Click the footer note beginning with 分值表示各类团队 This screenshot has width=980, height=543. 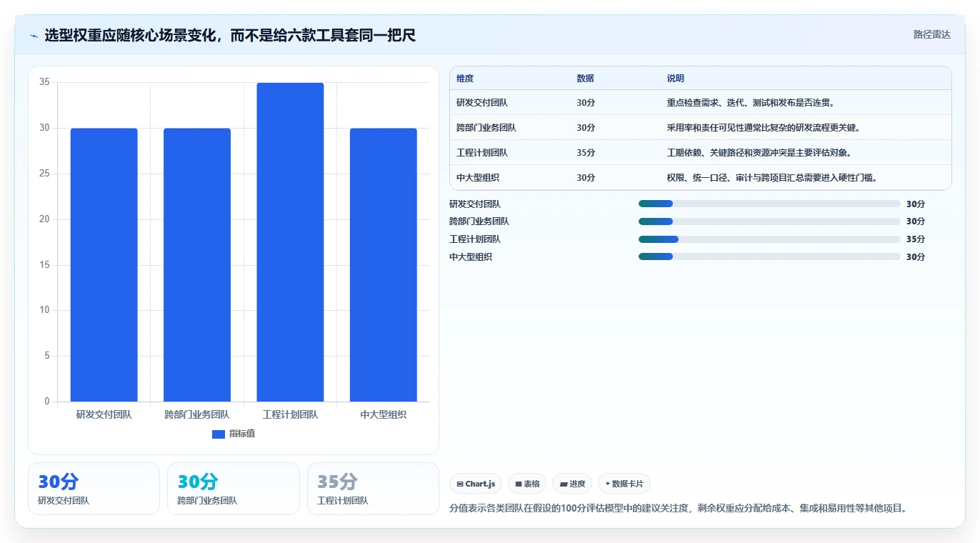pos(679,509)
